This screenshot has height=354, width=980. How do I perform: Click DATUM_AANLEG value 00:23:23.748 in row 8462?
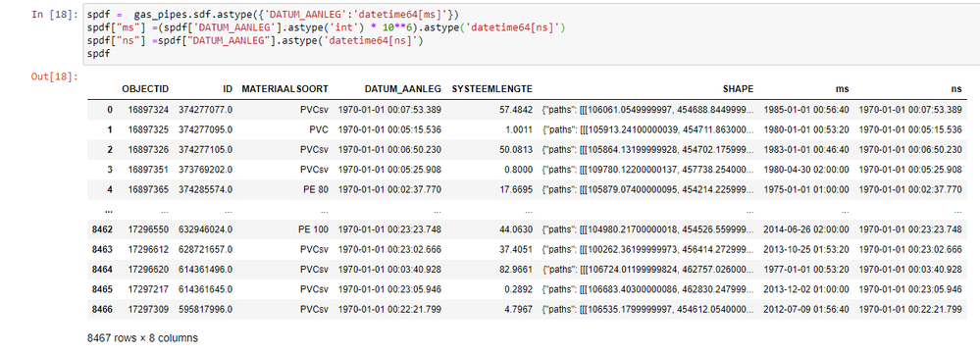tap(390, 229)
